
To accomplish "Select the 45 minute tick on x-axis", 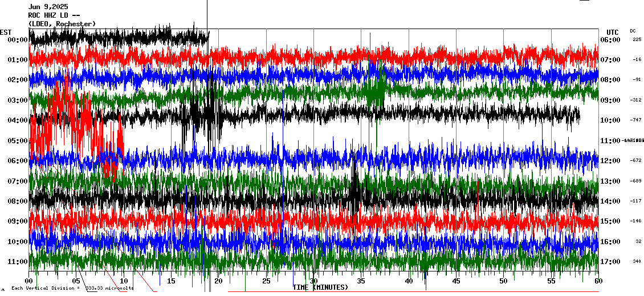I will coord(456,281).
